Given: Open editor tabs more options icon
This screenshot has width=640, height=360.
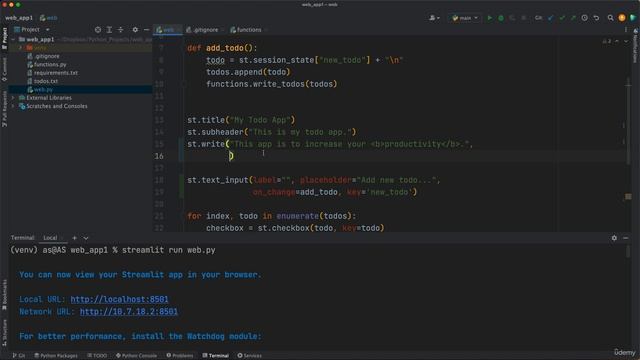Looking at the screenshot, I should [626, 30].
